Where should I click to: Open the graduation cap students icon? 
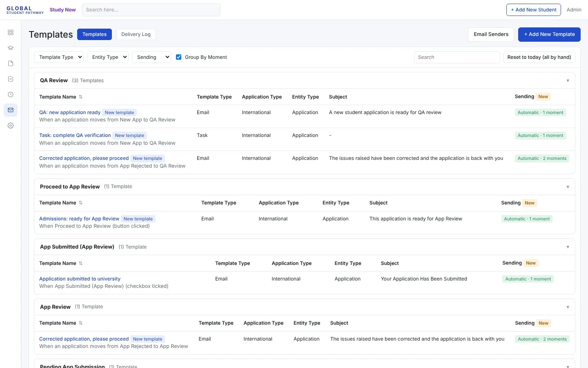[11, 48]
